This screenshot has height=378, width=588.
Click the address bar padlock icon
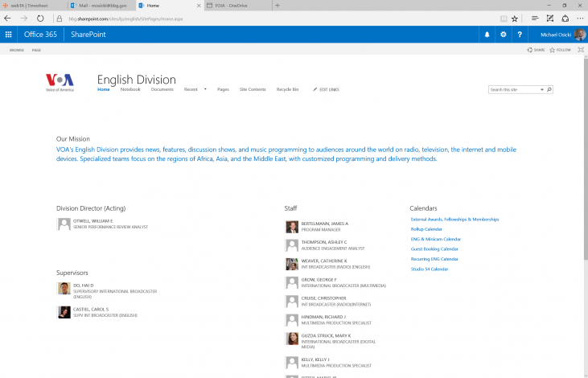point(60,18)
